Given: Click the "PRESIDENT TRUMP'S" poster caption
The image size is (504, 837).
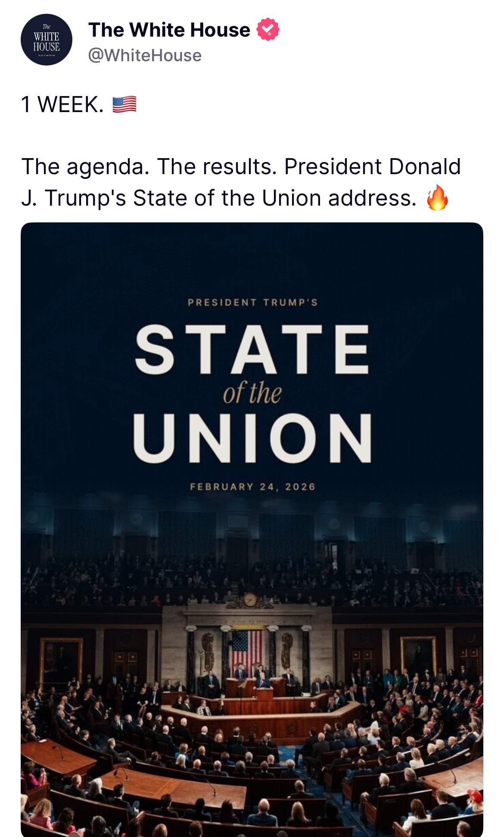Looking at the screenshot, I should click(x=252, y=303).
